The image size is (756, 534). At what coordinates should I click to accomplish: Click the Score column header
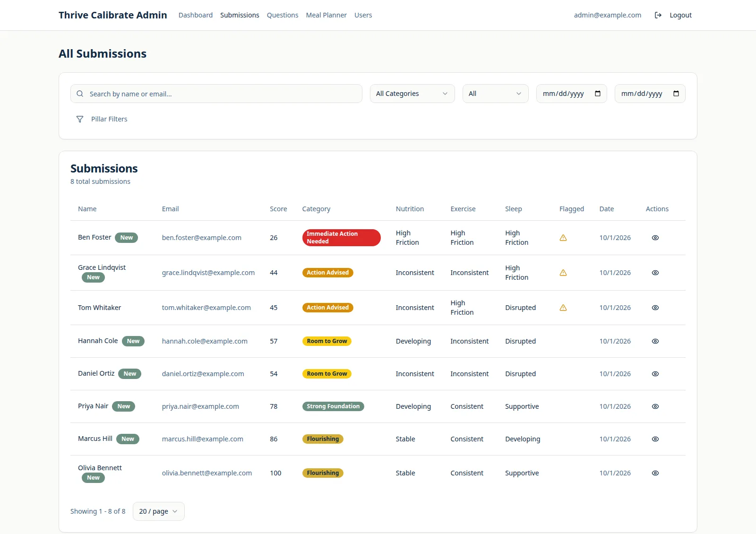(278, 209)
